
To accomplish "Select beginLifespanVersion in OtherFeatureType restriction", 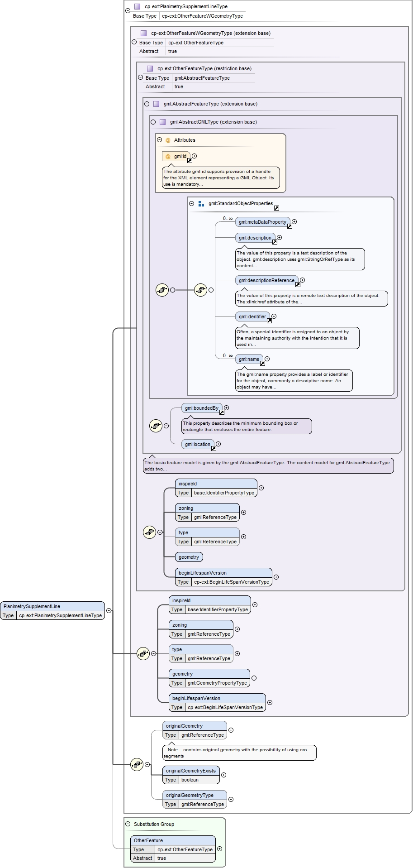I will tap(223, 577).
